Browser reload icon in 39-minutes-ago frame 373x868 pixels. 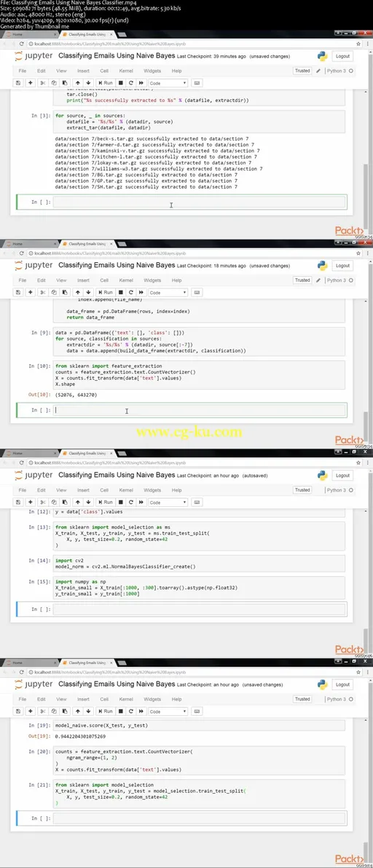(22, 43)
